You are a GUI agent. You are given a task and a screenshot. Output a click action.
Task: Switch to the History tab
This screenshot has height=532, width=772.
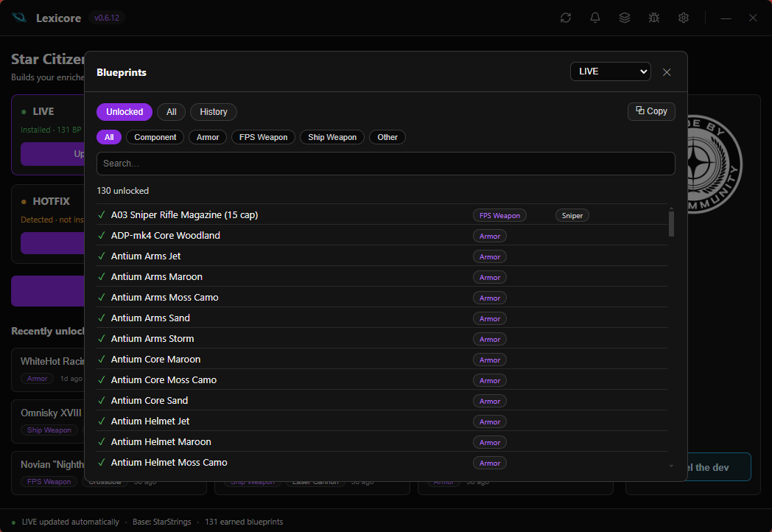tap(213, 112)
